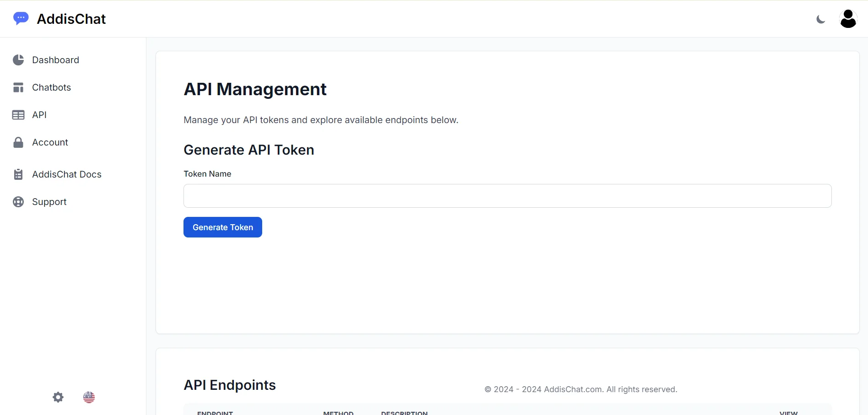Click the Support life-ring icon
The image size is (868, 415).
tap(18, 202)
